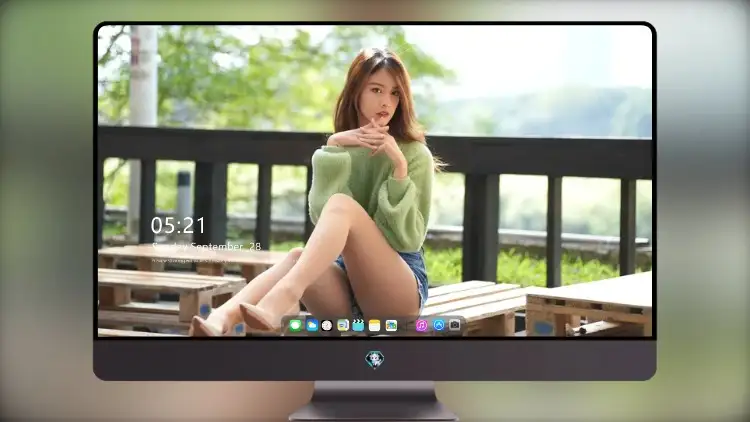Open the Weather app in the dock
Viewport: 750px width, 422px height.
(312, 326)
